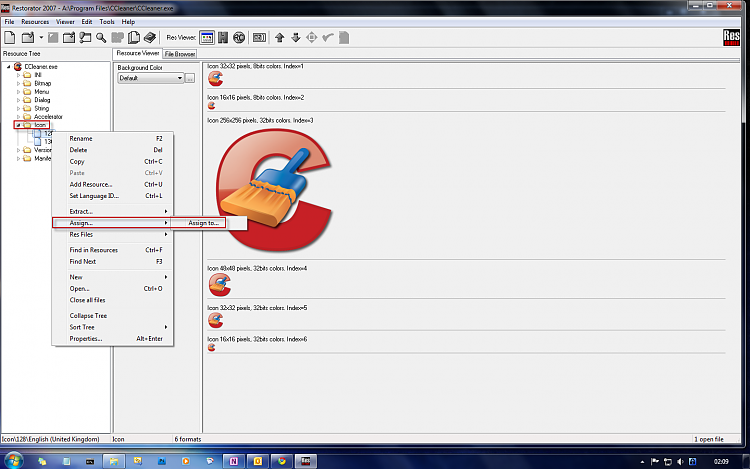Screen dimensions: 750x469
Task: Expand the INI folder node
Action: click(19, 75)
